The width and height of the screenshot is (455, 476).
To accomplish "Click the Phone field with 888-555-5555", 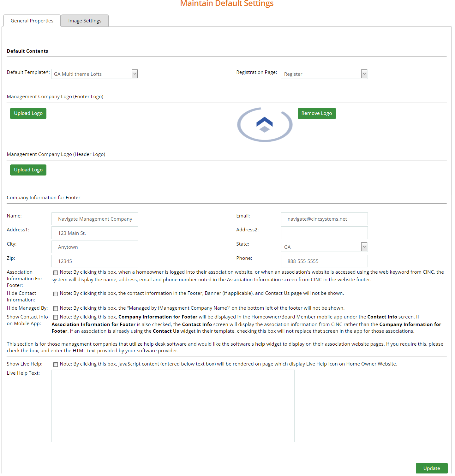I will click(324, 261).
